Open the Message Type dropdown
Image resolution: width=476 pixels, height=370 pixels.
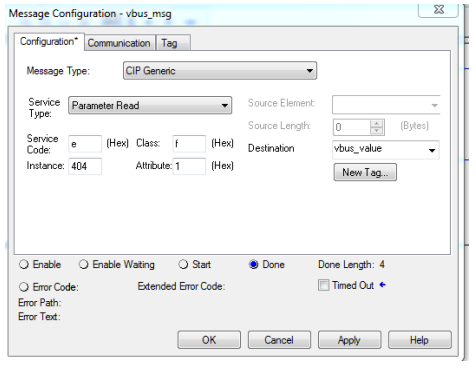[220, 71]
